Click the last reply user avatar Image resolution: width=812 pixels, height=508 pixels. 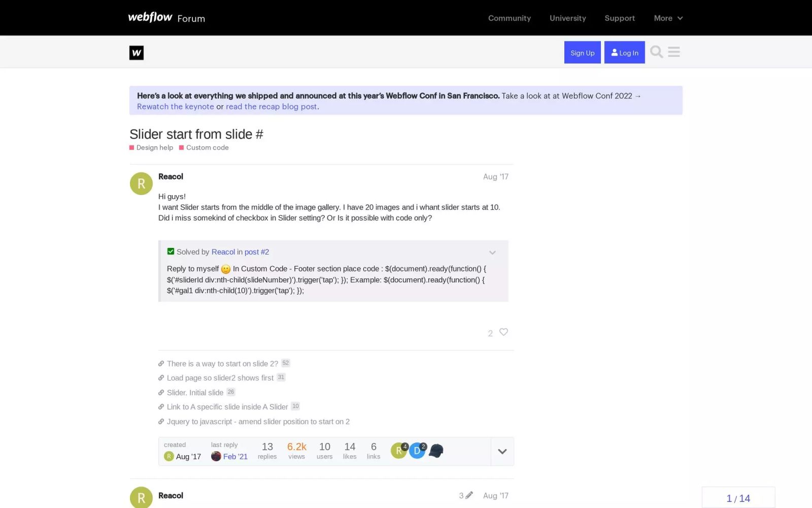pos(216,456)
